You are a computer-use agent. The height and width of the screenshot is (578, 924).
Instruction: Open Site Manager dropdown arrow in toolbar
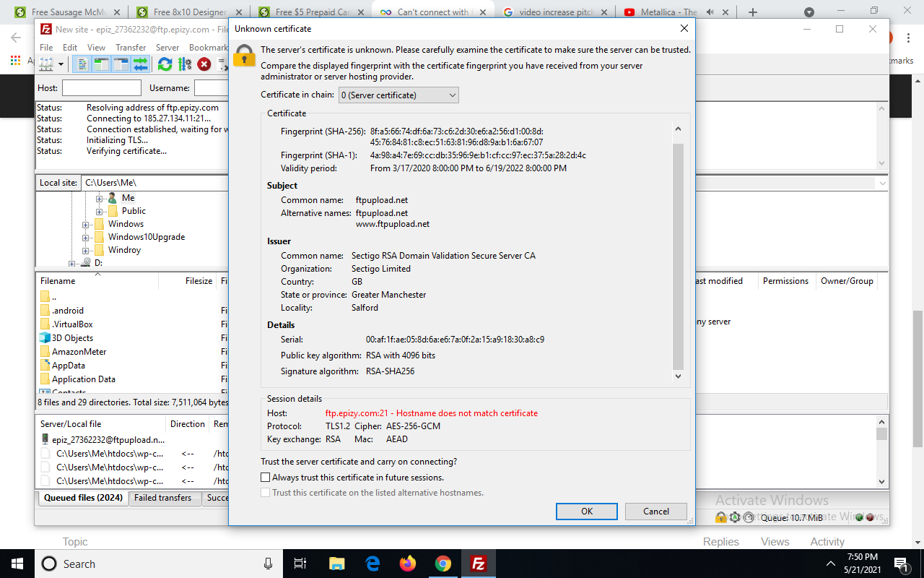(61, 64)
